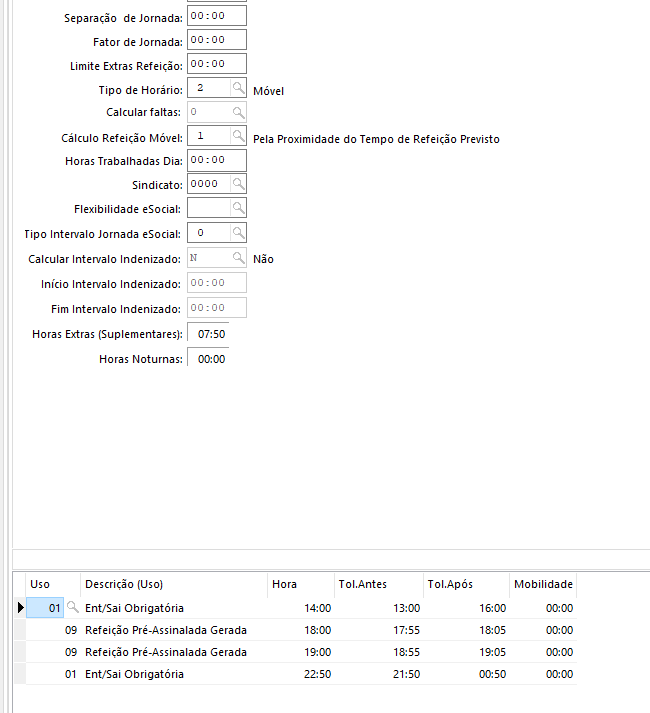Select the Horas Noturnas field
Viewport: 650px width, 713px height.
(211, 359)
